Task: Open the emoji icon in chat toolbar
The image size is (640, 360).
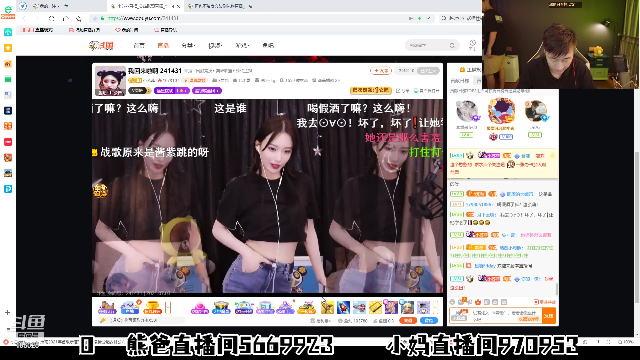Action: coord(452,302)
